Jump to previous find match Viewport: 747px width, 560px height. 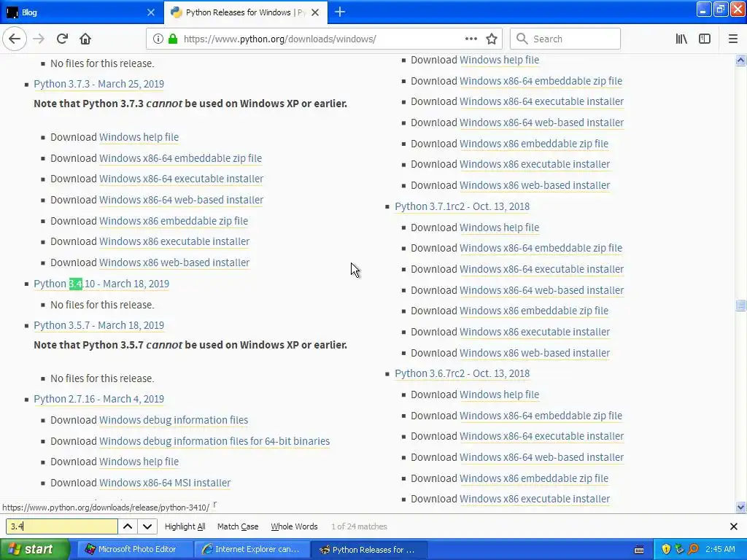click(x=128, y=526)
